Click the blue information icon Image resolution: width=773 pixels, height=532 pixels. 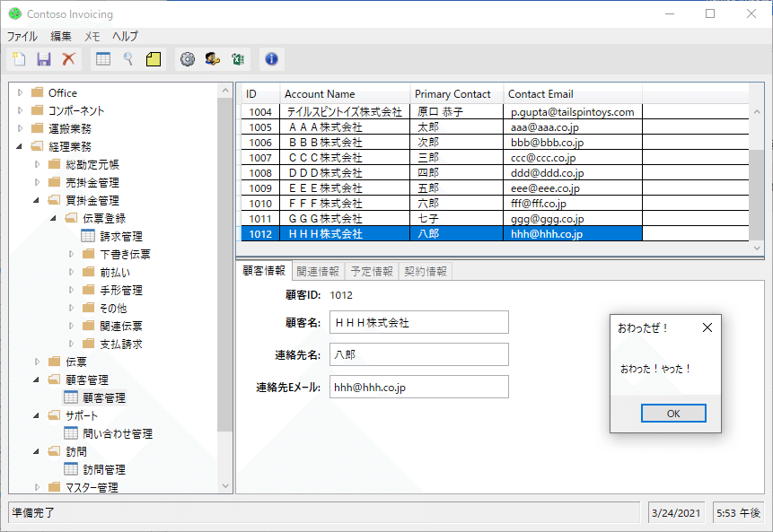coord(272,59)
